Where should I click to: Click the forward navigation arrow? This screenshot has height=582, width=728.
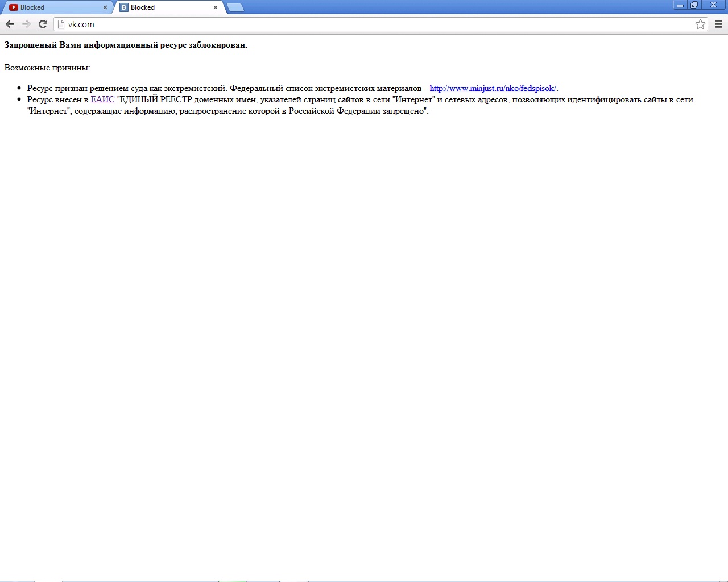[x=26, y=24]
